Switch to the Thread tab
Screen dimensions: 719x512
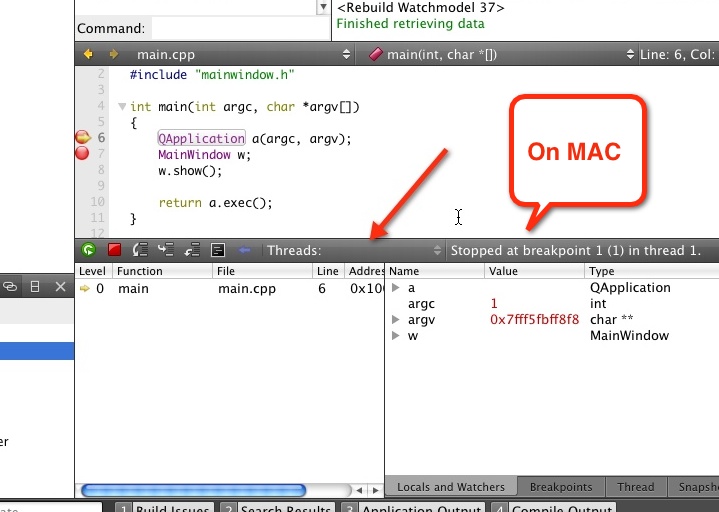pyautogui.click(x=635, y=487)
